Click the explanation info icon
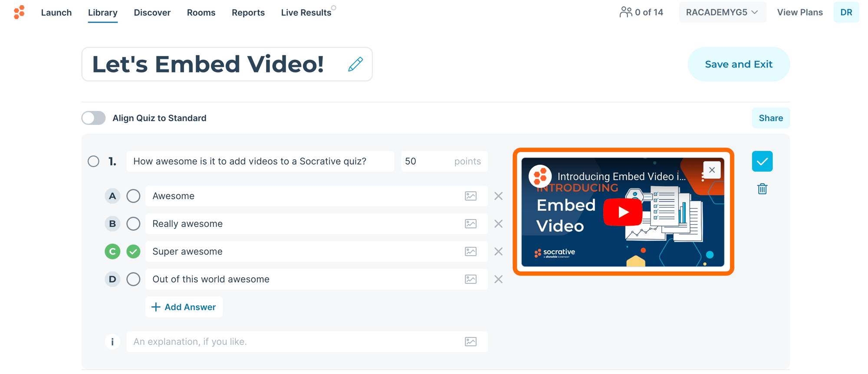The width and height of the screenshot is (868, 374). tap(112, 342)
